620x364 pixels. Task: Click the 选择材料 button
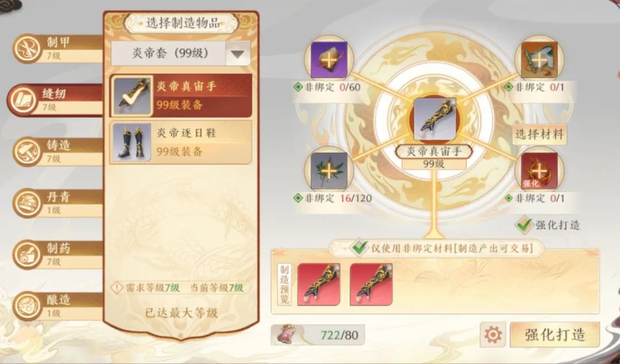tap(539, 134)
